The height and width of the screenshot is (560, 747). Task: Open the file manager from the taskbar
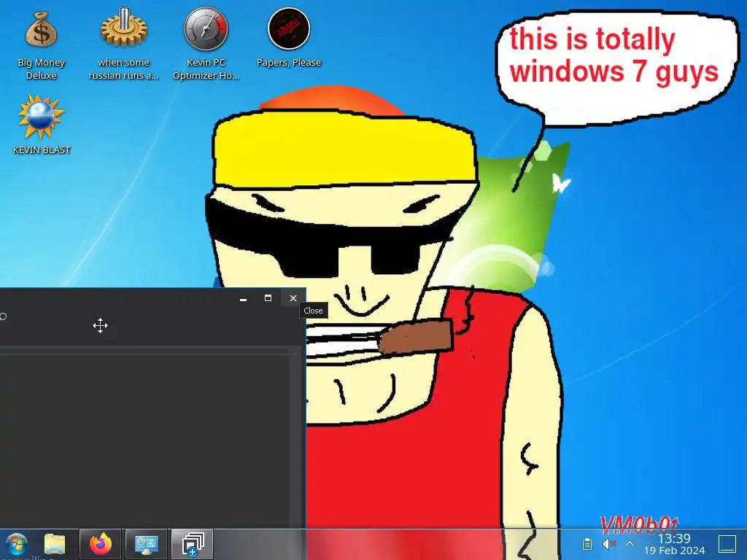[55, 544]
